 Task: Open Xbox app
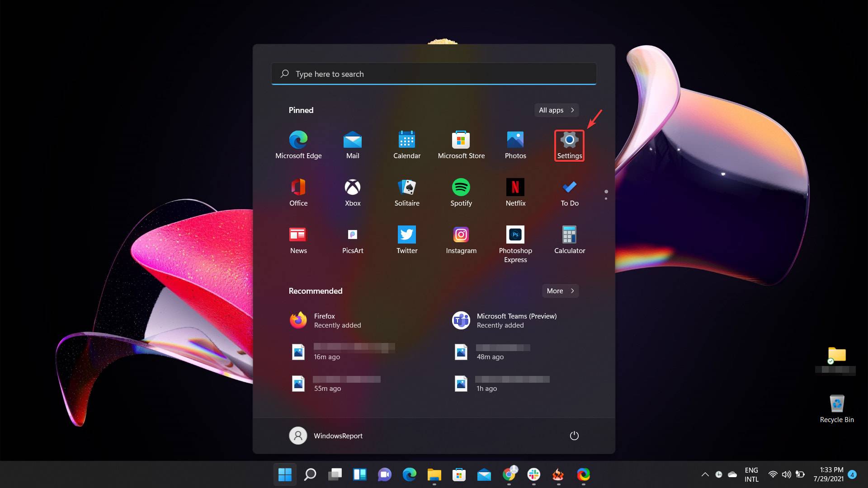tap(353, 187)
